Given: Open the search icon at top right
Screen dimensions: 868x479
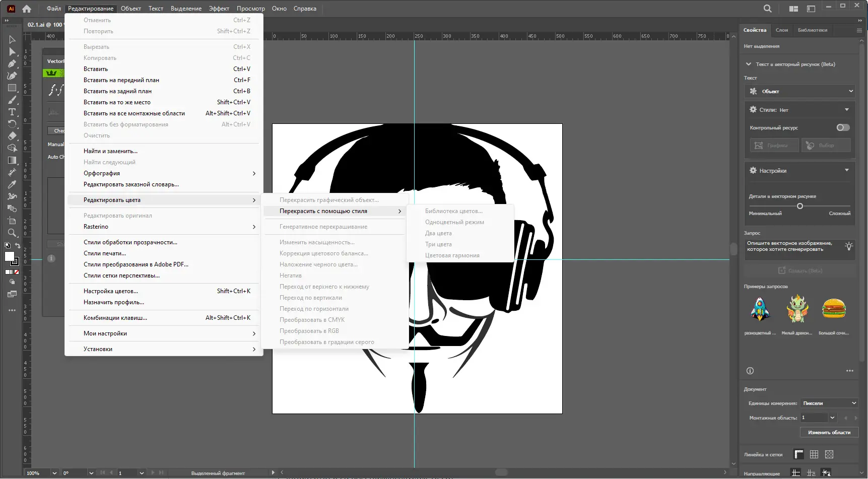Looking at the screenshot, I should [767, 9].
